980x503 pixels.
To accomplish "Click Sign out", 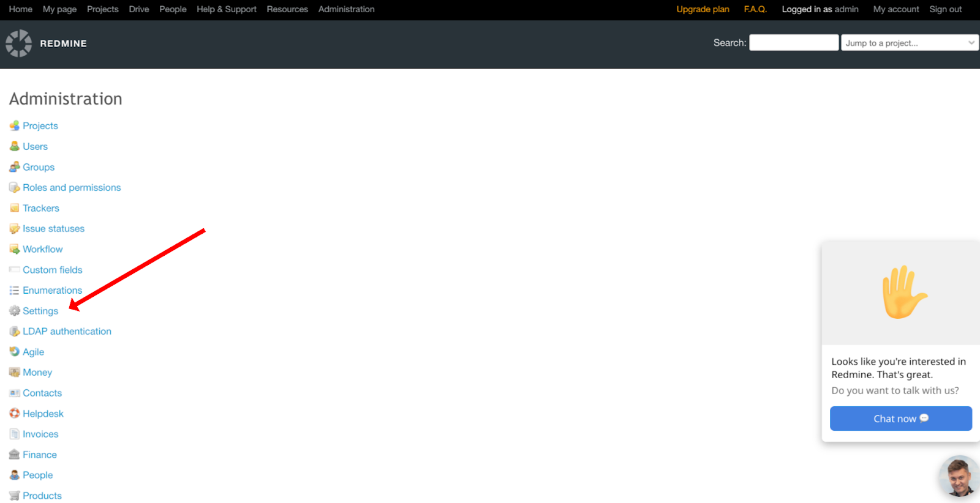I will point(946,9).
